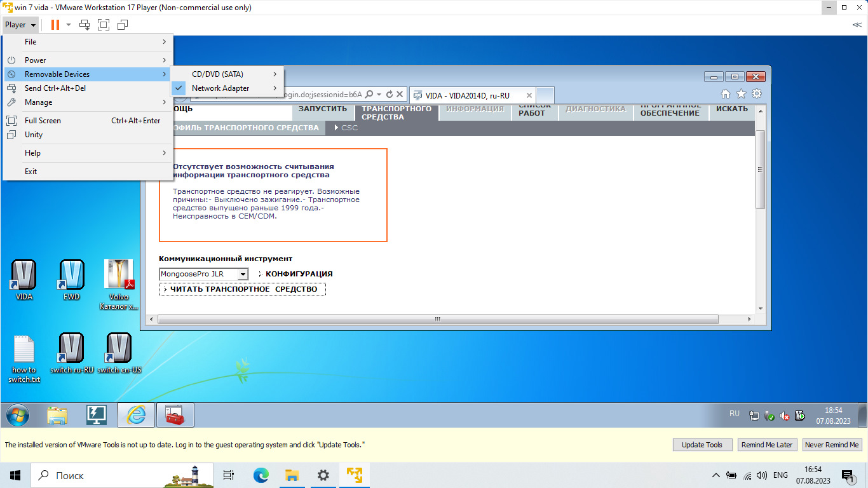This screenshot has height=488, width=868.
Task: Open the EWD desktop shortcut
Action: click(72, 280)
